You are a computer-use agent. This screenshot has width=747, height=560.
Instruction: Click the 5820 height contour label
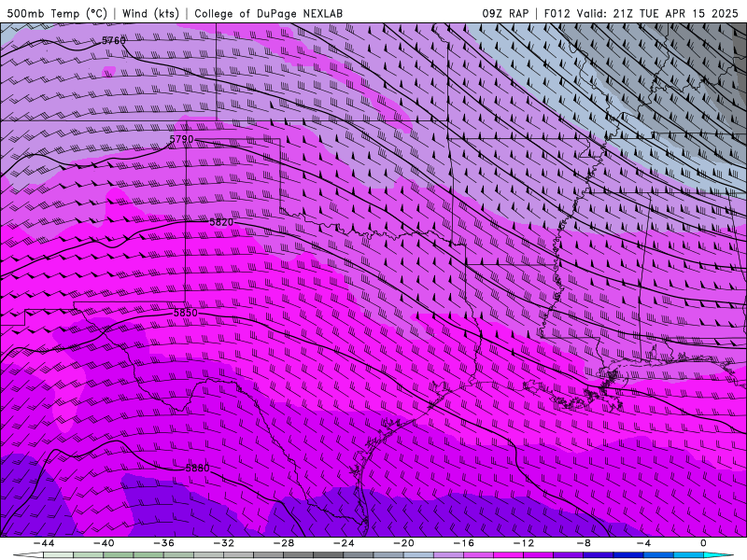[221, 222]
